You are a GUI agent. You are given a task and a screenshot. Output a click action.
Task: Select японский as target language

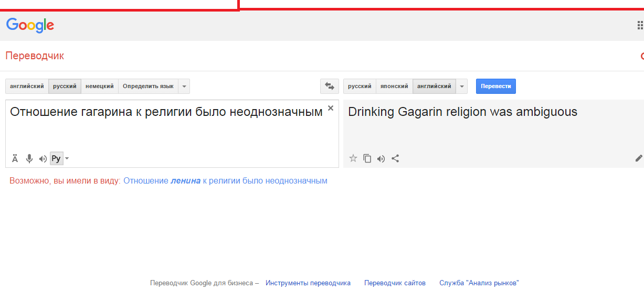(x=394, y=86)
